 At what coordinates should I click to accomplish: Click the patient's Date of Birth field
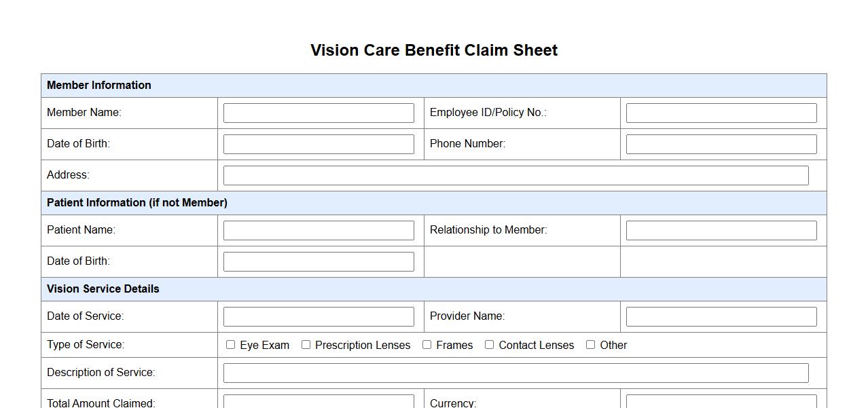pos(319,261)
